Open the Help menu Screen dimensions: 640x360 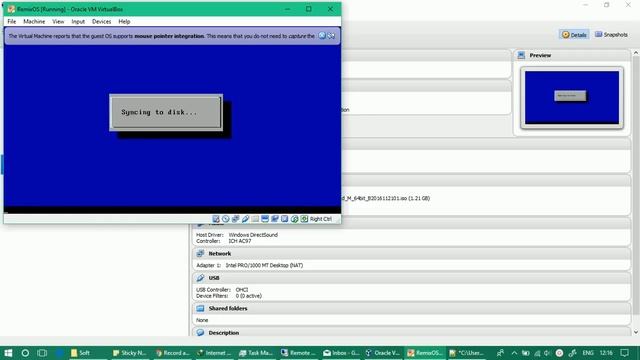(x=124, y=22)
